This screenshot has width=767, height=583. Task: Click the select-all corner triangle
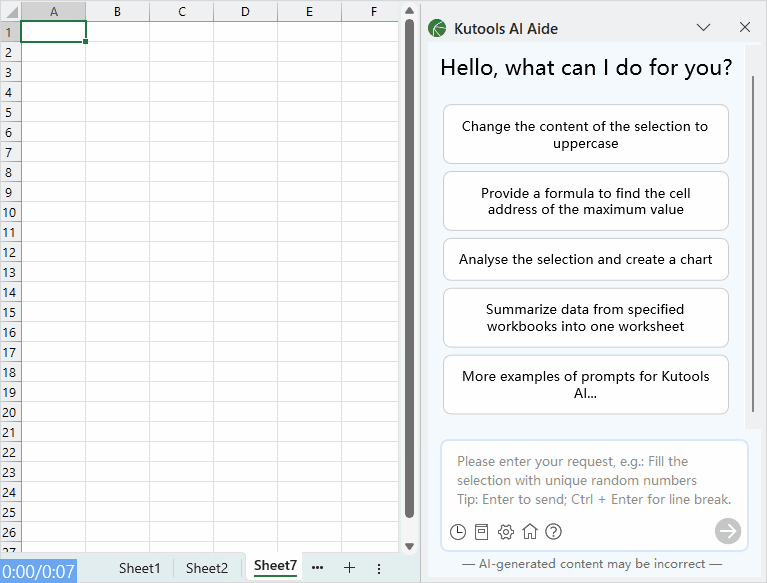tap(11, 11)
